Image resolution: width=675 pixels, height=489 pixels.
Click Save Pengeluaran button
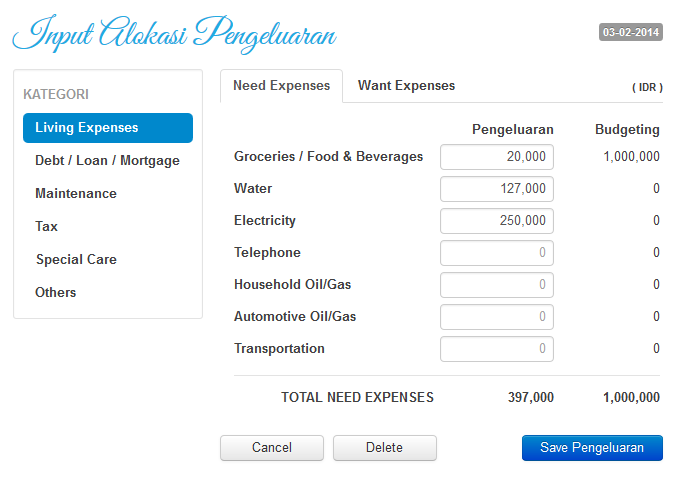592,448
